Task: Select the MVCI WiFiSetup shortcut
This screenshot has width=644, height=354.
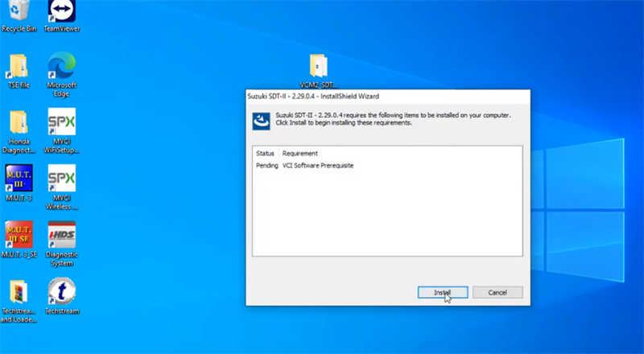Action: pos(62,130)
